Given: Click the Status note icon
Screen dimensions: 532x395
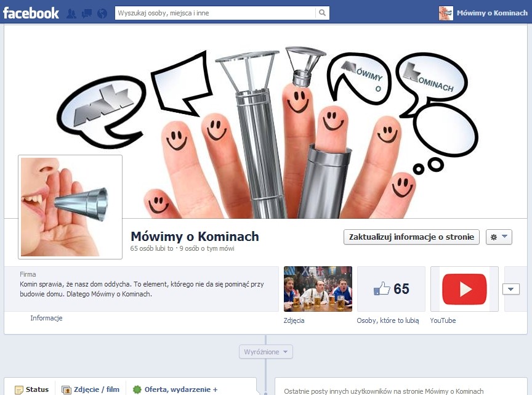Looking at the screenshot, I should (x=19, y=390).
